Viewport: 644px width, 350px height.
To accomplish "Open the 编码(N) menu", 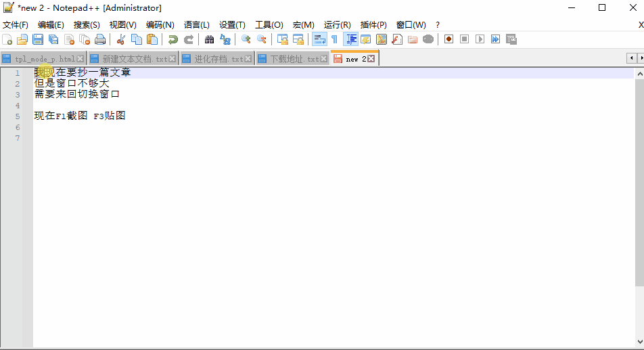I will pos(160,25).
